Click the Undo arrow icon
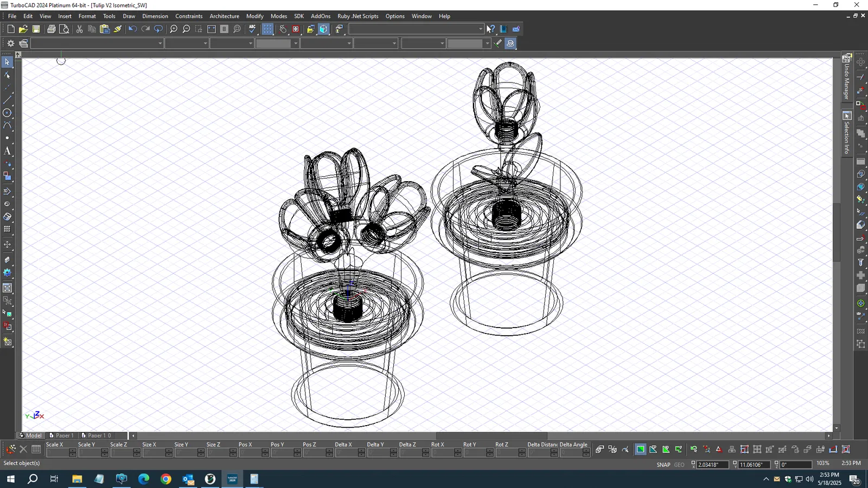The image size is (868, 488). pyautogui.click(x=132, y=29)
